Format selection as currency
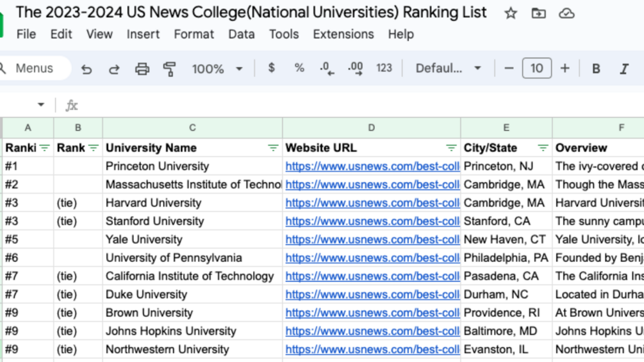The height and width of the screenshot is (362, 644). (x=272, y=68)
